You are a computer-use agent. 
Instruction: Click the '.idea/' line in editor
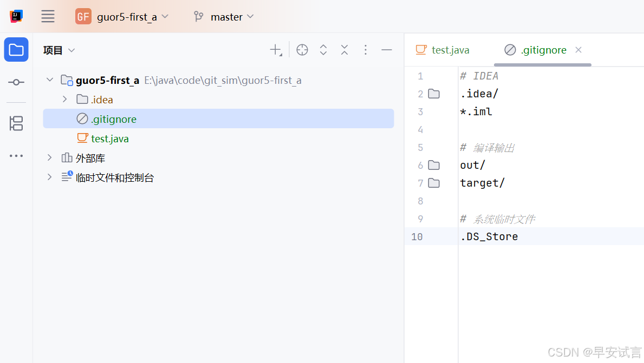(x=479, y=94)
